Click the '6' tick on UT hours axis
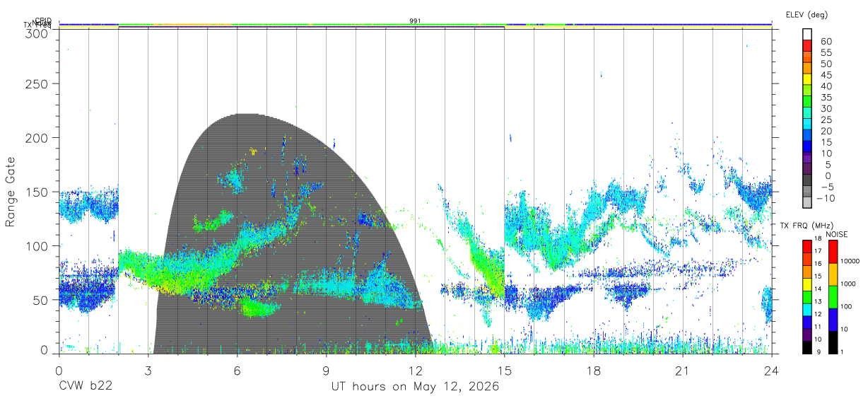 237,370
